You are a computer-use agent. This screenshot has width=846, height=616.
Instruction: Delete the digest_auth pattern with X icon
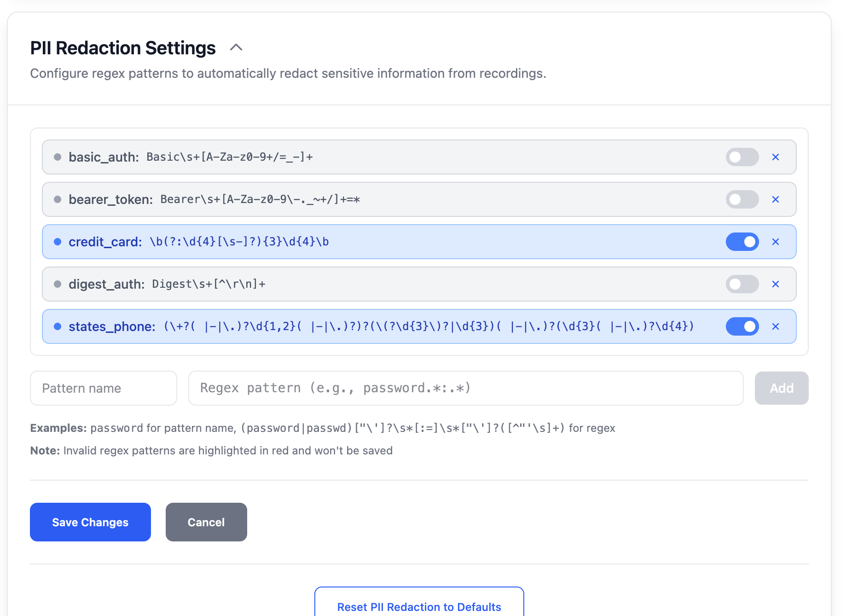pyautogui.click(x=776, y=284)
